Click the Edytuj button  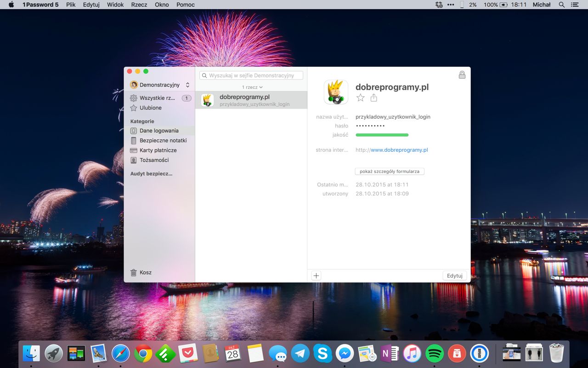point(455,276)
